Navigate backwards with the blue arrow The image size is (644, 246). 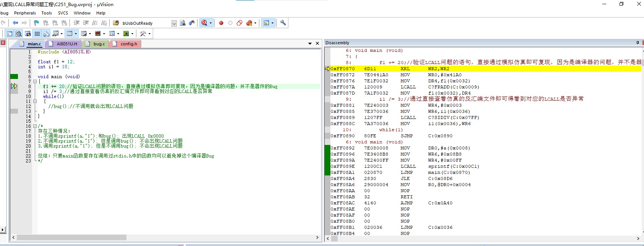click(15, 23)
